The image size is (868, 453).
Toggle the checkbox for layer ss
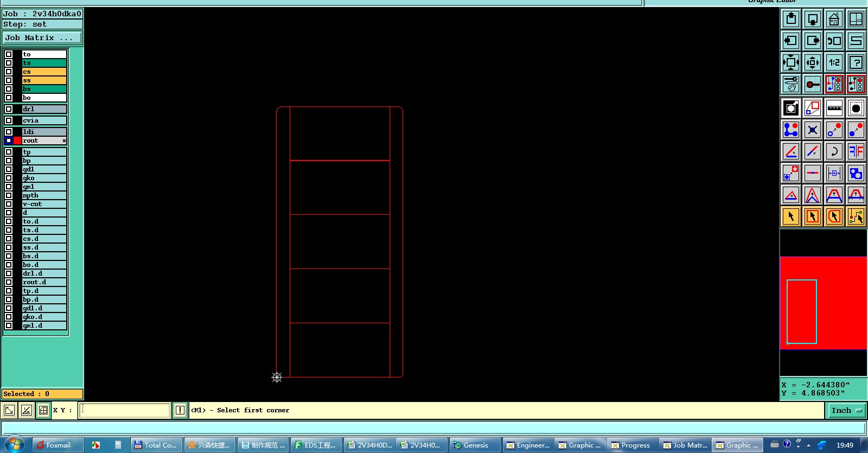coord(9,80)
